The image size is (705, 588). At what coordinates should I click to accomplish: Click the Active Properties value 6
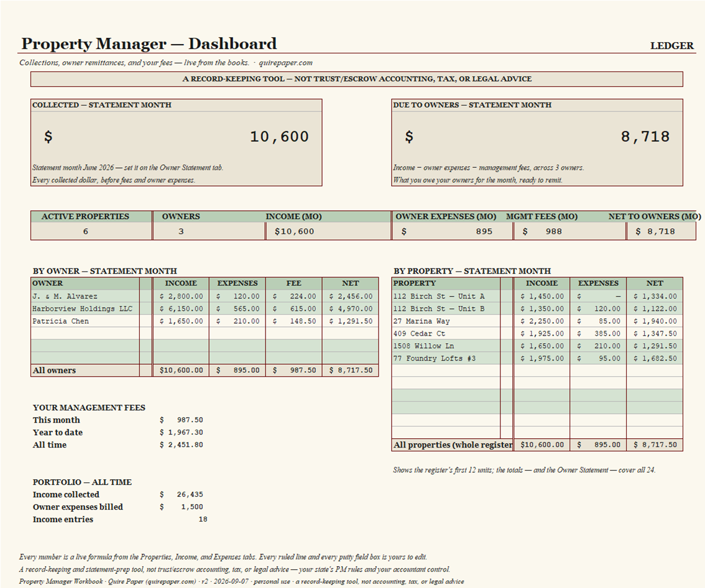85,231
